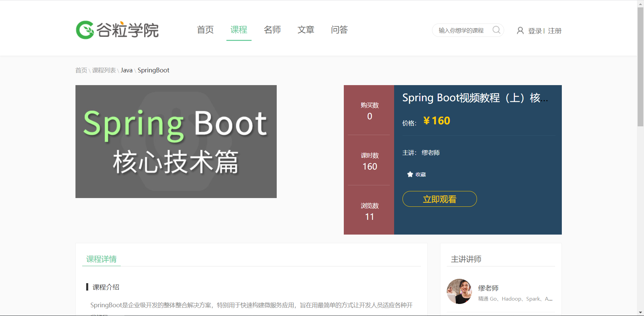Click the 浏览数 11 statistic
644x316 pixels.
[x=370, y=211]
